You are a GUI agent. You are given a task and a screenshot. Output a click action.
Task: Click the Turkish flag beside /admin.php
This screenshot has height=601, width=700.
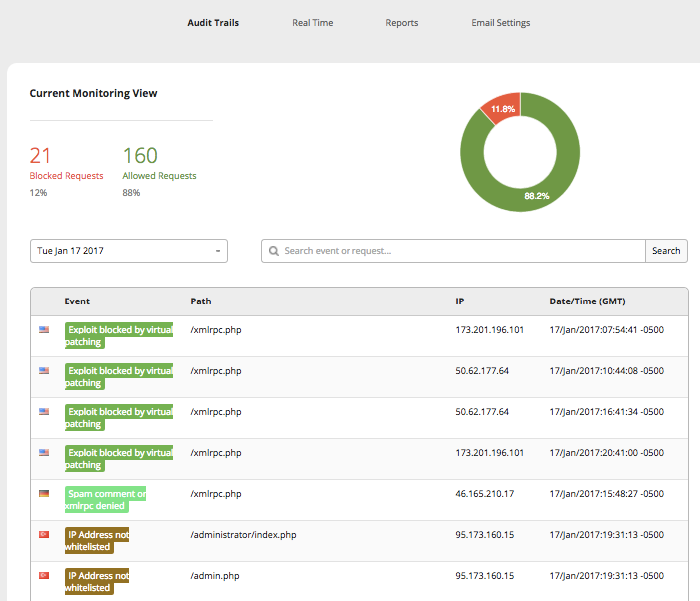44,575
